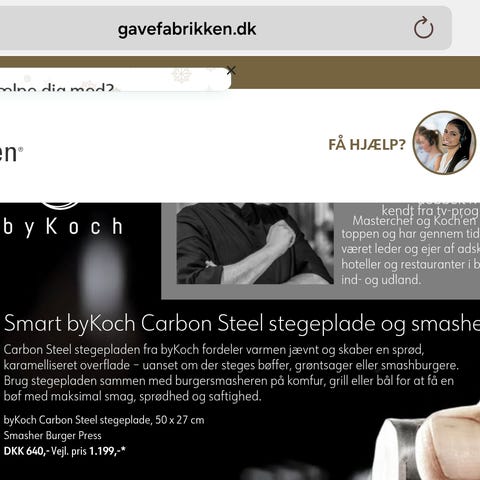Click the partially hidden 'dig med?' popup text
Viewport: 480px width, 480px height.
(x=57, y=88)
